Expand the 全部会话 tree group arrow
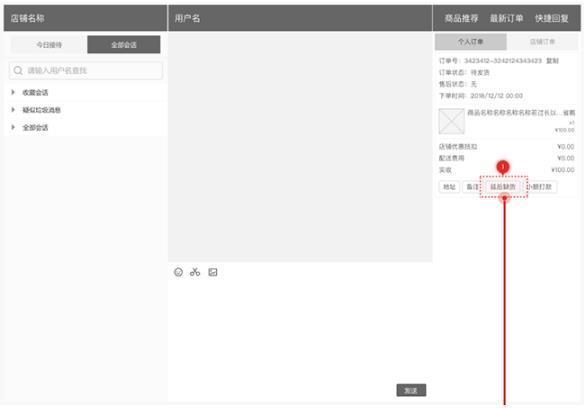 (13, 127)
